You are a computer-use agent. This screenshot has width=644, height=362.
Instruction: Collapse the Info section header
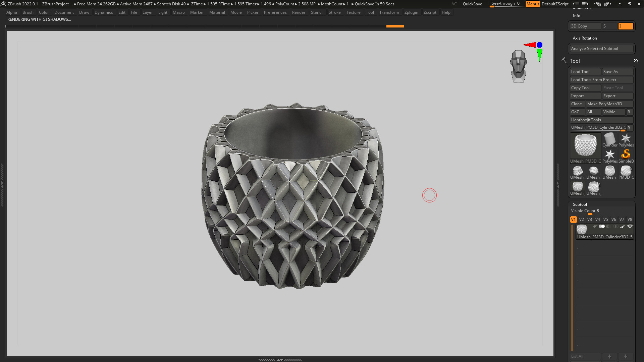pos(576,16)
